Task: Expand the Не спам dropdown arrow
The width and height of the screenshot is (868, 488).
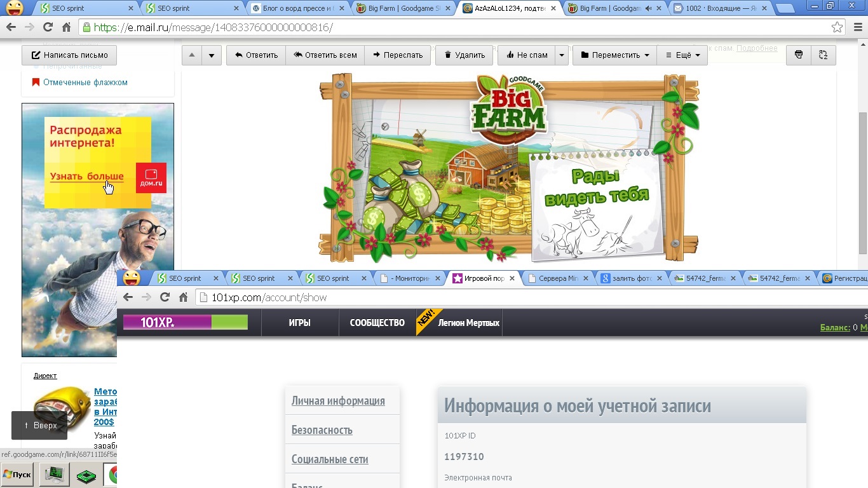Action: 561,55
